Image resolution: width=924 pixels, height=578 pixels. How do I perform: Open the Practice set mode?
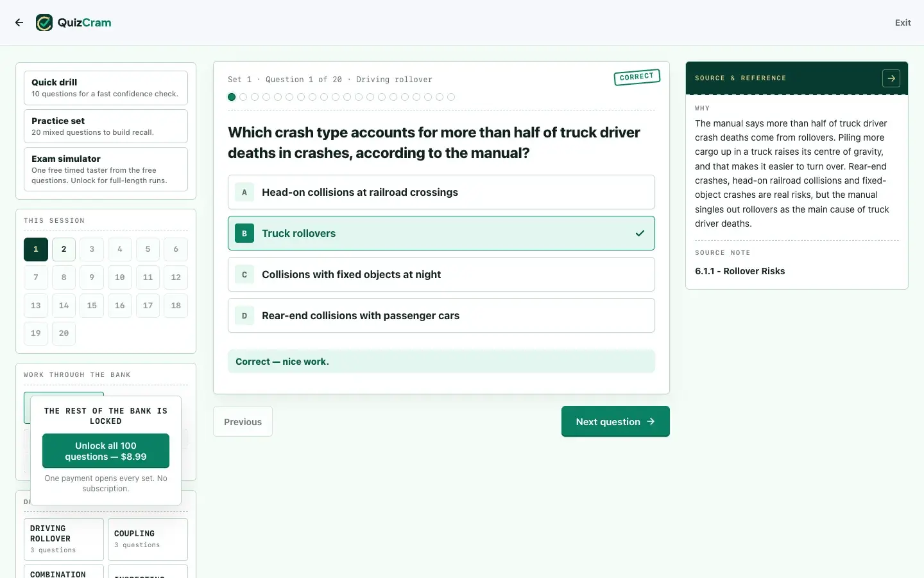tap(106, 126)
